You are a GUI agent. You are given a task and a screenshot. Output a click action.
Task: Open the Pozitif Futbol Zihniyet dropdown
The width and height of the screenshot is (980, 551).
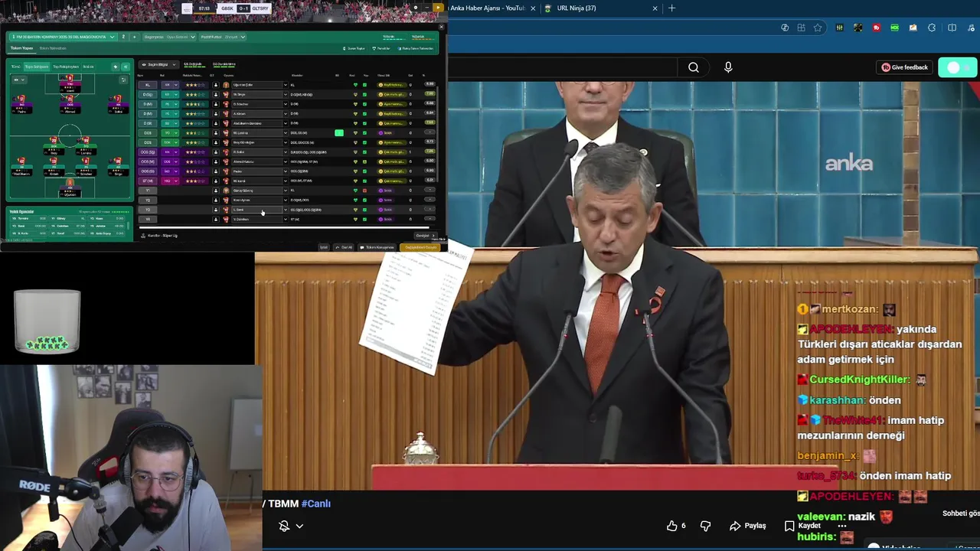point(223,37)
